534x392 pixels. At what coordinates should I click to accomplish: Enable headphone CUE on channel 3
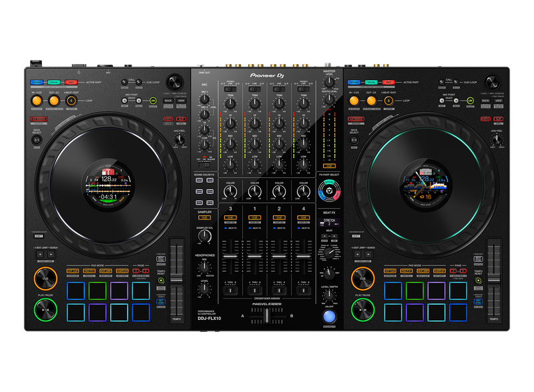click(x=231, y=217)
